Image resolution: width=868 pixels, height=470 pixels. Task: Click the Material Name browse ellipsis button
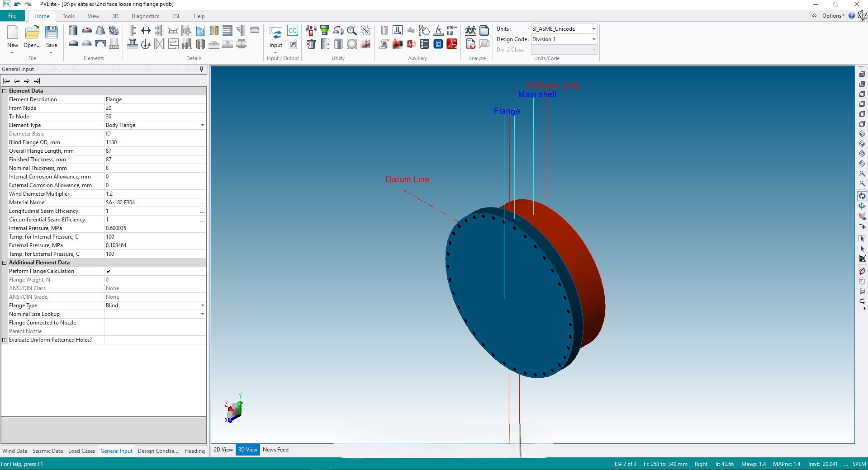tap(202, 203)
